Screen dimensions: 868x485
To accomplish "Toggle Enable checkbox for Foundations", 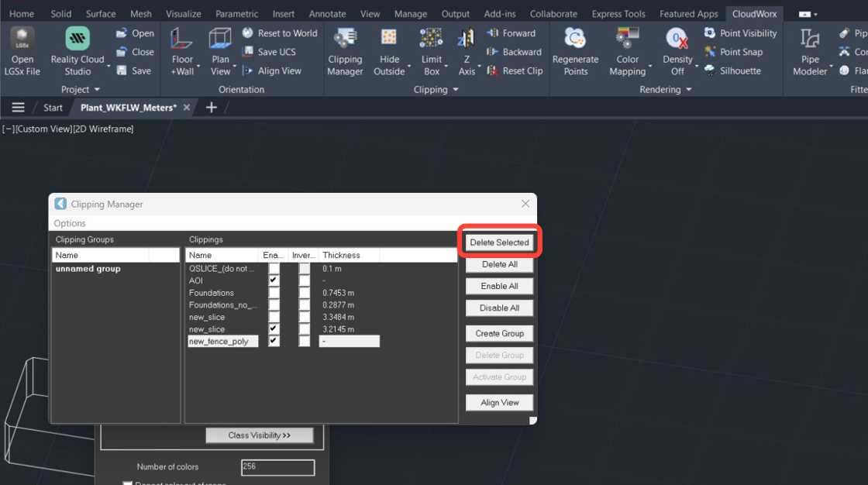I will pos(274,293).
